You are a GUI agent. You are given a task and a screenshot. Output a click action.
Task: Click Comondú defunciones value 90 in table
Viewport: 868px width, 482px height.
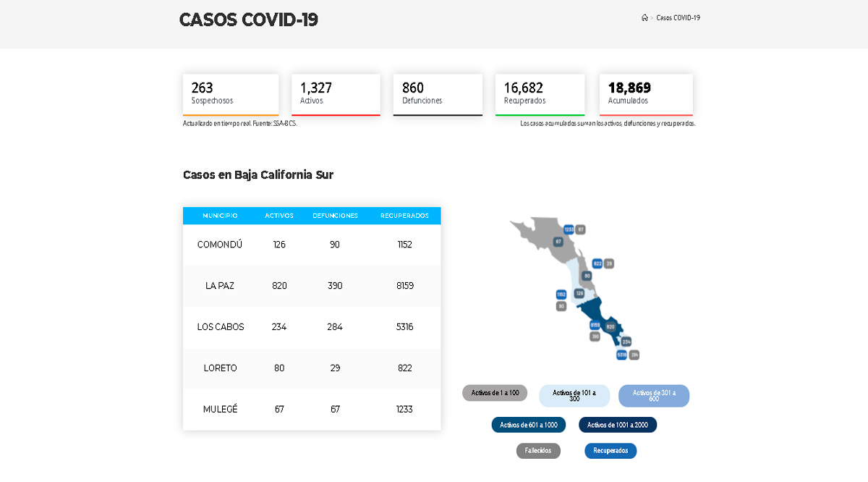click(x=335, y=245)
